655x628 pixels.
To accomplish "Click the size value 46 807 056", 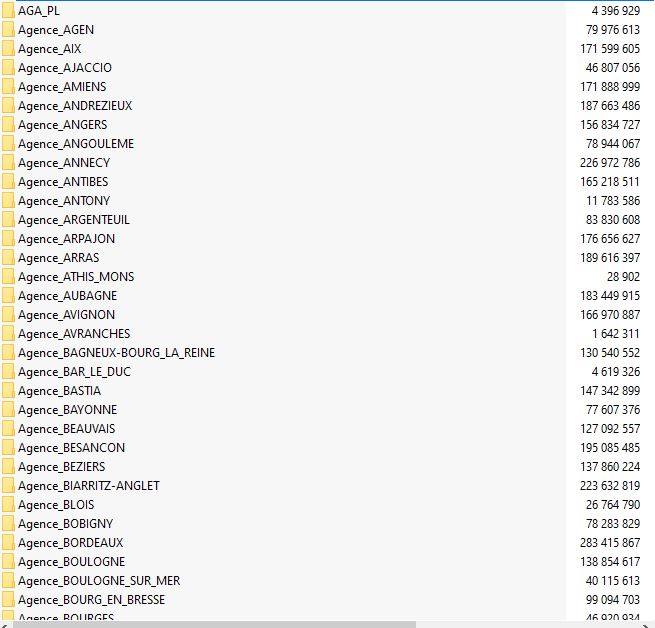I will pyautogui.click(x=613, y=68).
